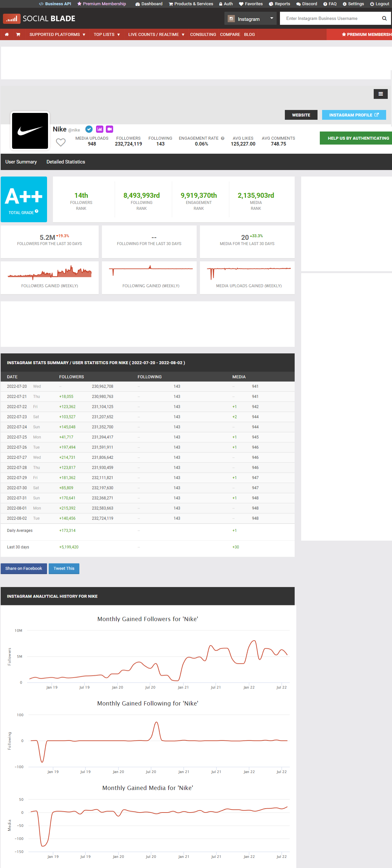This screenshot has height=868, width=392.
Task: Click Last 30 days +5,199,420 value
Action: pos(69,547)
